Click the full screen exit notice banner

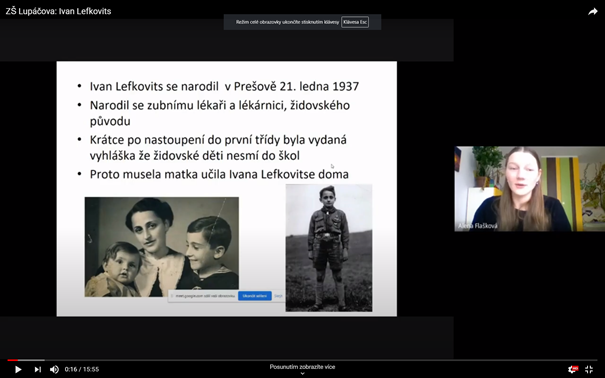[302, 22]
